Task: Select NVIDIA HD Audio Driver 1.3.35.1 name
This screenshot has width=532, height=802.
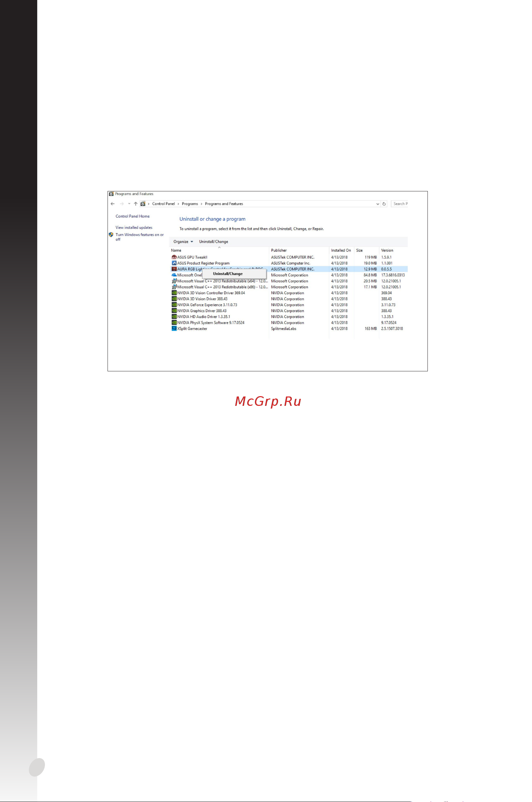Action: [x=204, y=317]
